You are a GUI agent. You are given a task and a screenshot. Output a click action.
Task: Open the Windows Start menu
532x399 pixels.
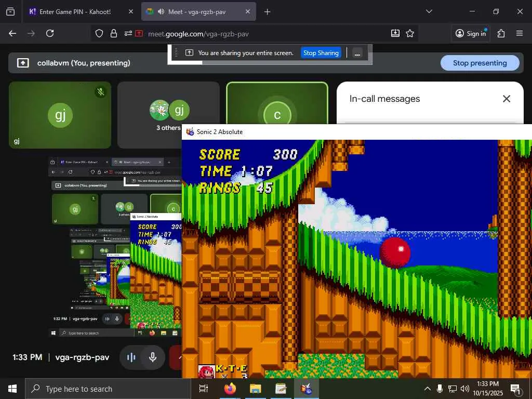tap(12, 389)
